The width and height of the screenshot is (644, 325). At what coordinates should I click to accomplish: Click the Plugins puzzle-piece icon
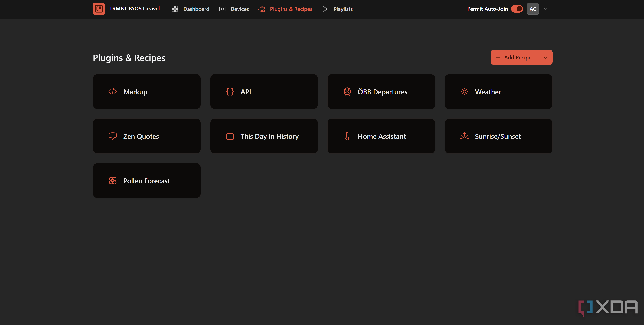click(x=262, y=9)
